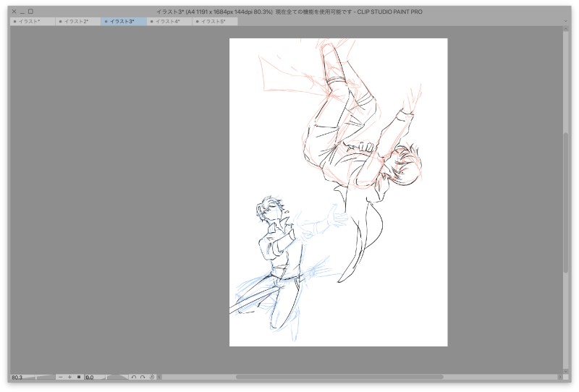Click the zoom slider beside 80.3
Viewport: 579px width, 392px height.
point(46,377)
